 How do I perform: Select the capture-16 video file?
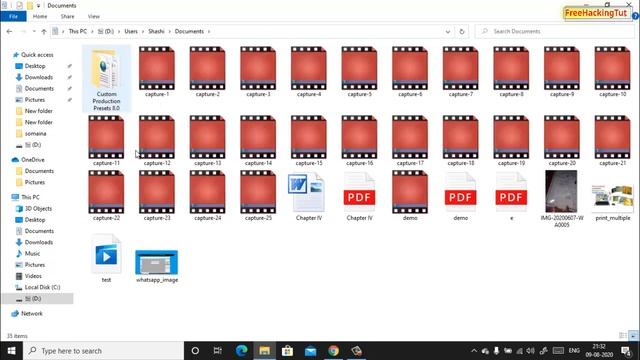tap(359, 140)
